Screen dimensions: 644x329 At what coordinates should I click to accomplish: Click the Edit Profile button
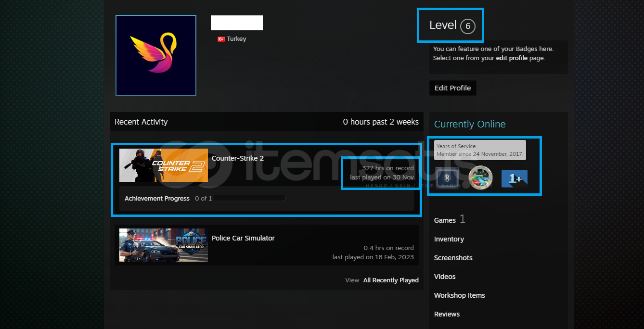[452, 88]
